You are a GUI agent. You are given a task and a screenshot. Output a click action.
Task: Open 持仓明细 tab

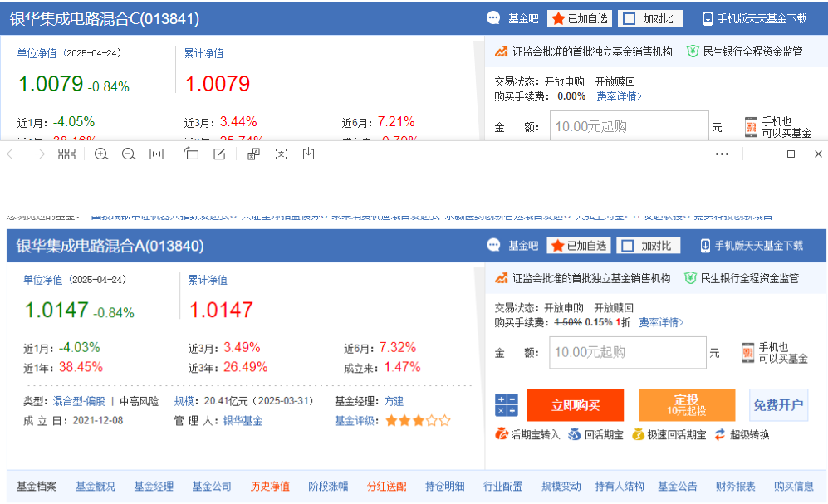[x=444, y=486]
